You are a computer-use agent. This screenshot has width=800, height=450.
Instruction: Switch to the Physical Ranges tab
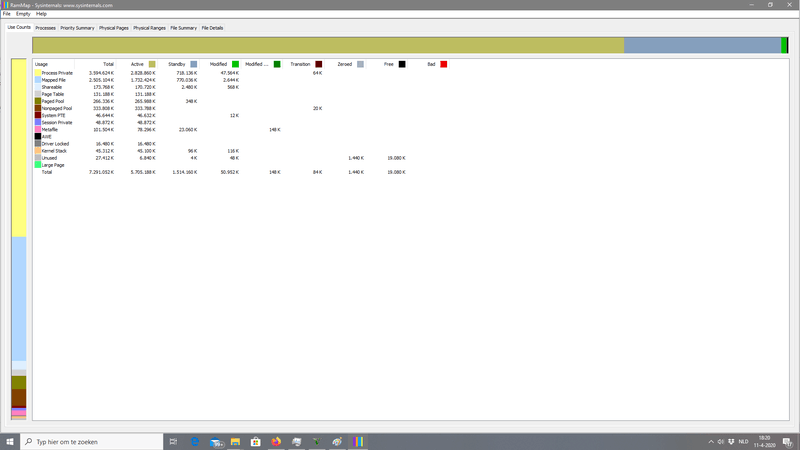tap(149, 28)
